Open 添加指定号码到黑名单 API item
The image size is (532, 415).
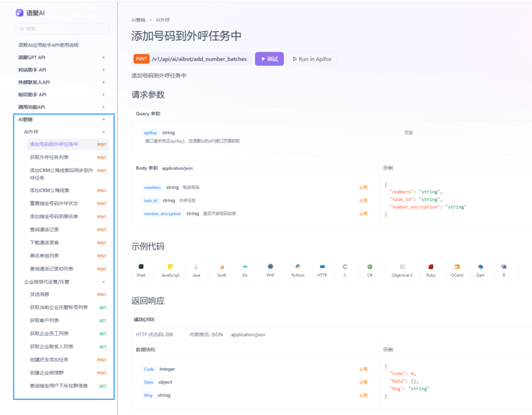tap(68, 217)
